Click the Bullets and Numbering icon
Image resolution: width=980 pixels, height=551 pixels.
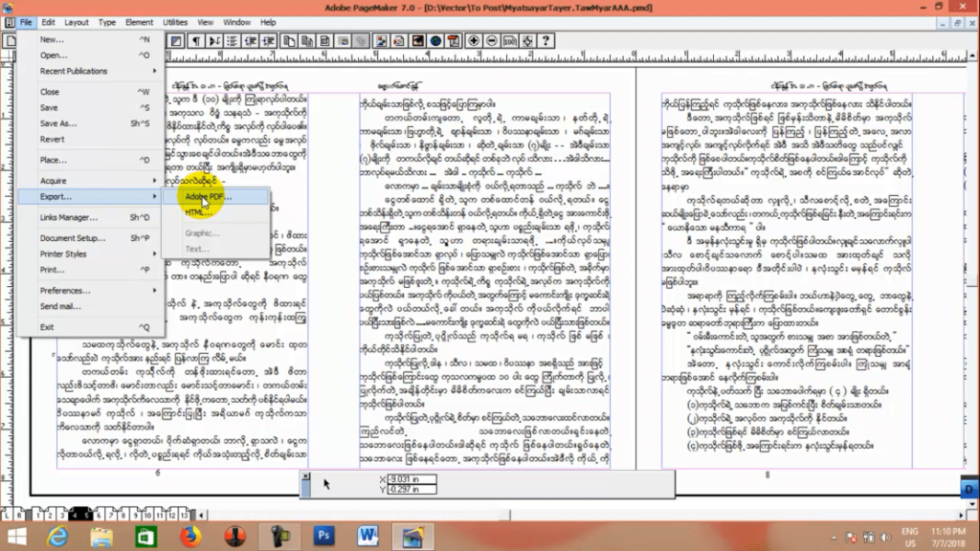click(232, 41)
